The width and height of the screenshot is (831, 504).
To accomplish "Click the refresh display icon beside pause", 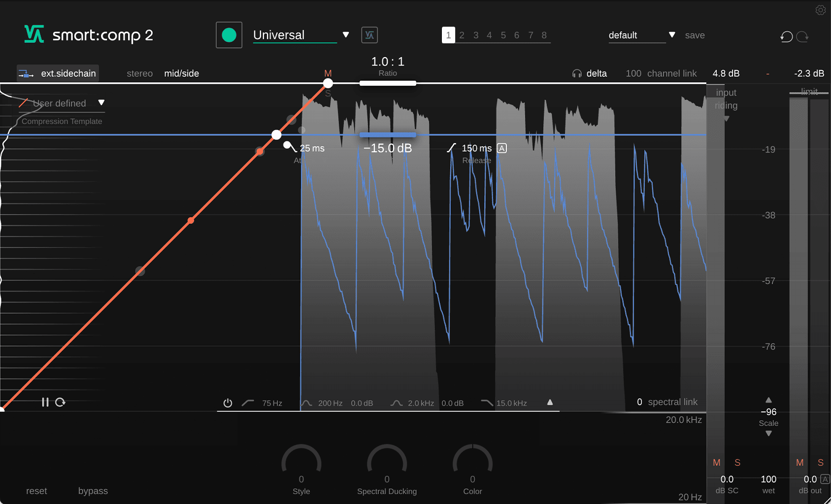I will (60, 403).
